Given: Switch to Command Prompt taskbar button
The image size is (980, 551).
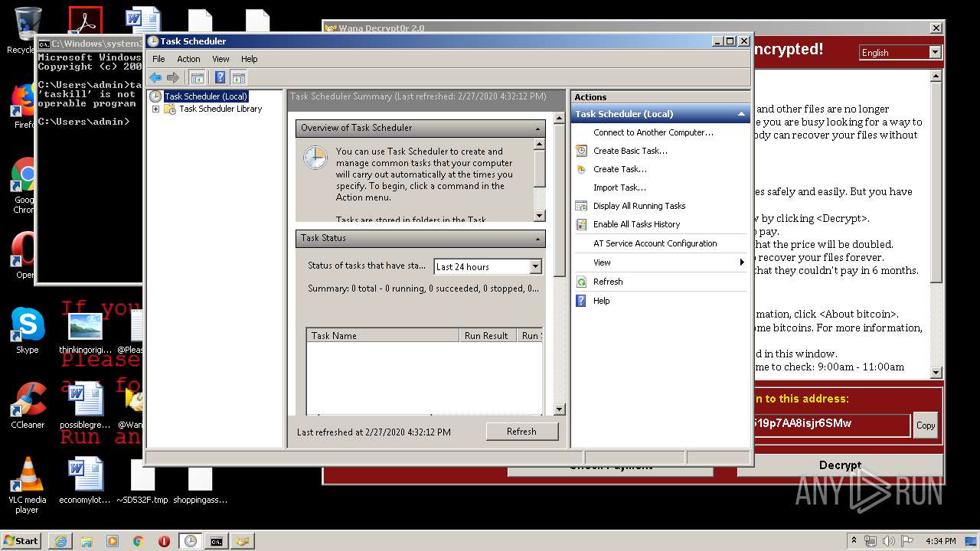Looking at the screenshot, I should [217, 541].
